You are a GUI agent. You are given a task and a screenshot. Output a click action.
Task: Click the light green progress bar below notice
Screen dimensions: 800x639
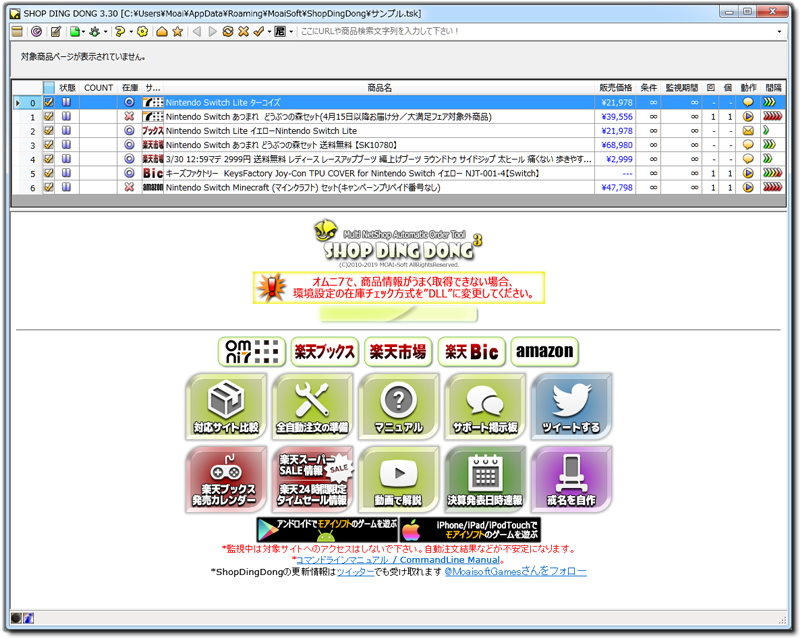pyautogui.click(x=398, y=314)
